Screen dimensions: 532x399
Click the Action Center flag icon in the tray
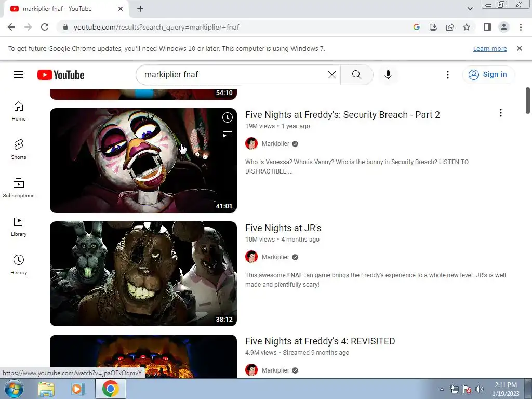[467, 389]
